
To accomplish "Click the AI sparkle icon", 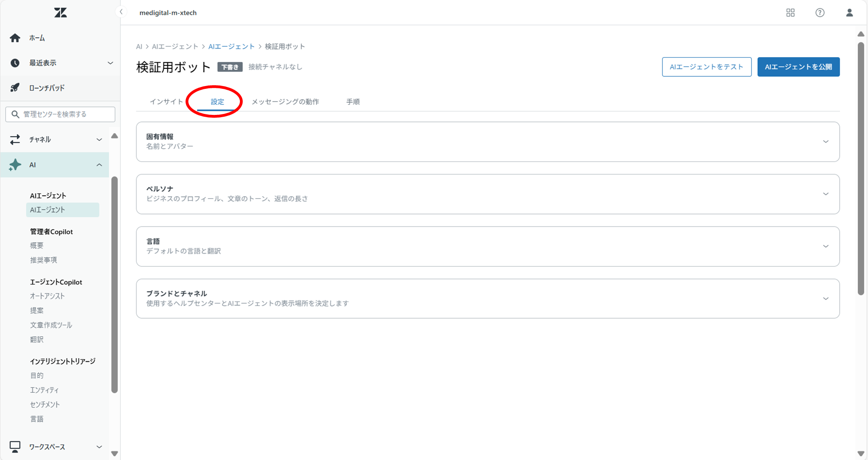I will [15, 165].
